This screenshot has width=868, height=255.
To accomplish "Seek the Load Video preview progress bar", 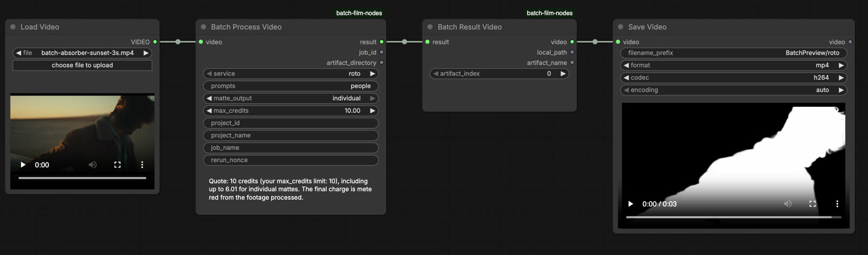I will pyautogui.click(x=82, y=178).
